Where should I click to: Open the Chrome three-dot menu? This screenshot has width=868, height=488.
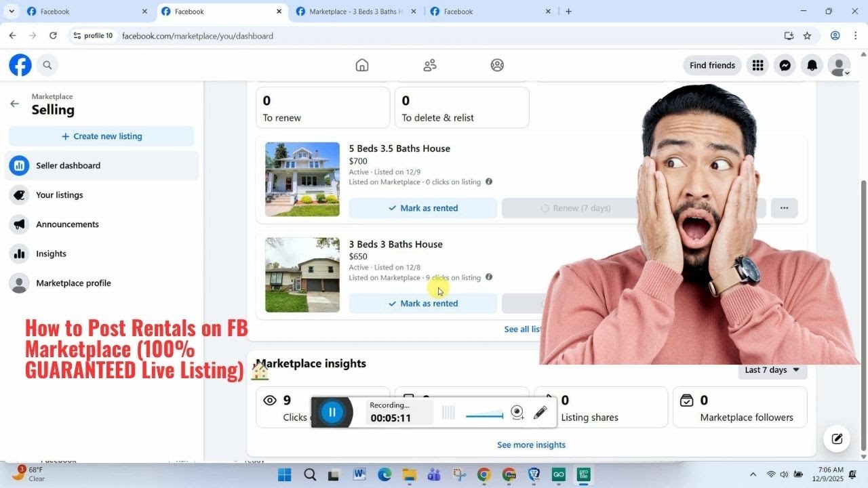tap(855, 36)
